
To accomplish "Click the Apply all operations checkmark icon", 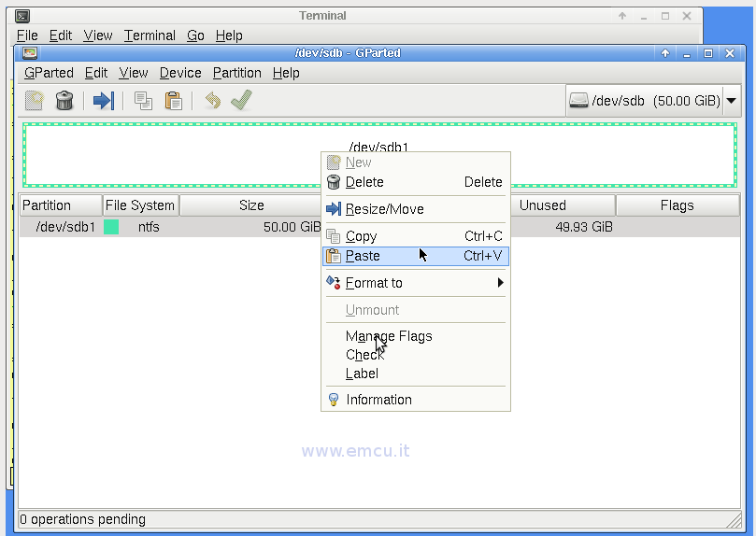I will (241, 100).
